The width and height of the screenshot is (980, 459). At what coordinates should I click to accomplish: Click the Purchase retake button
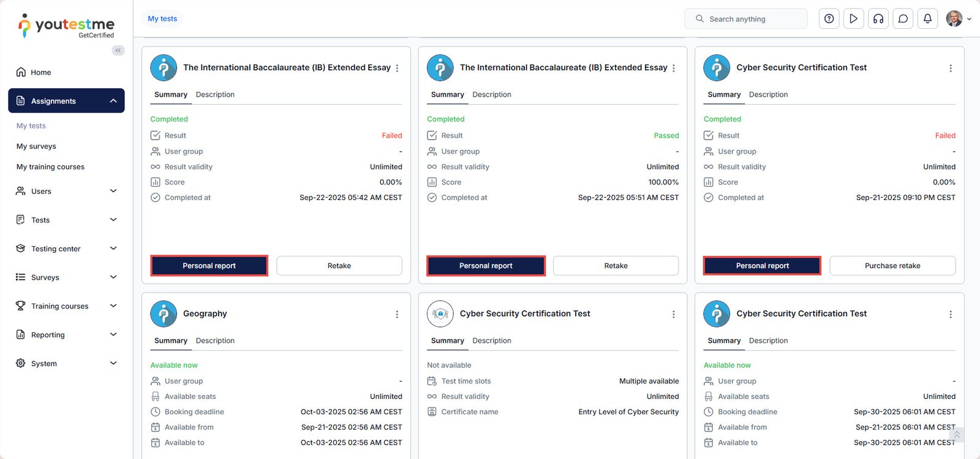coord(892,266)
